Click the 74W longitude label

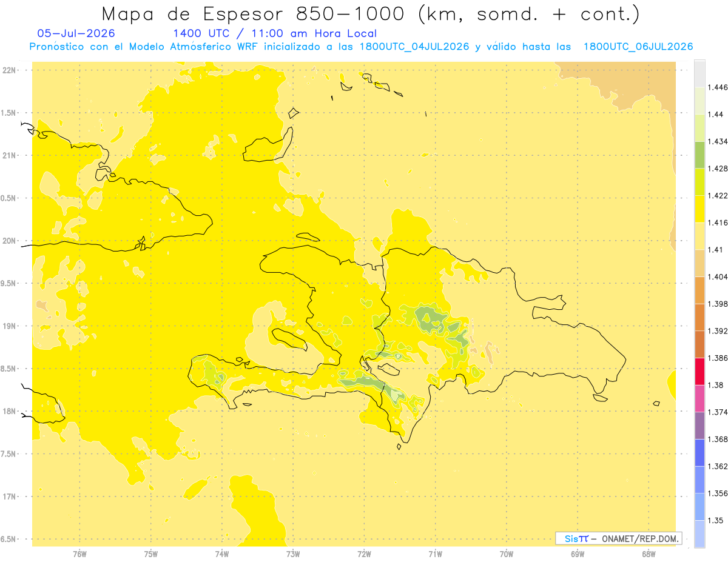[222, 555]
